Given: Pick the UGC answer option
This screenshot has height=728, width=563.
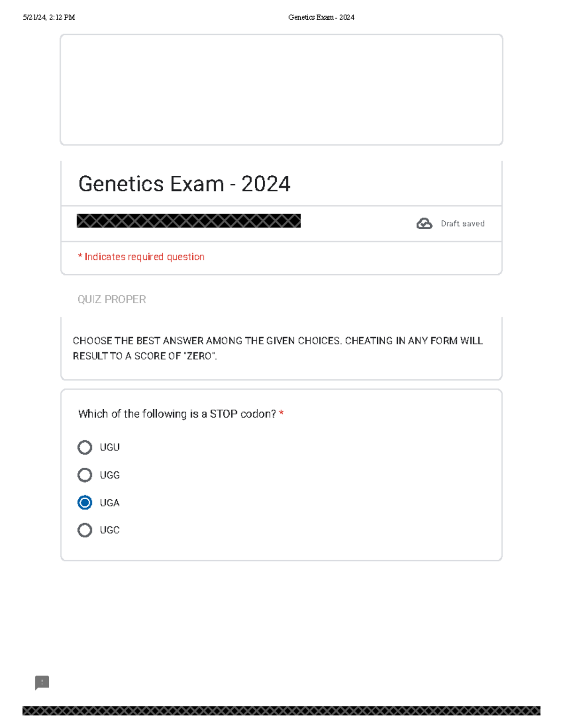Looking at the screenshot, I should point(84,530).
